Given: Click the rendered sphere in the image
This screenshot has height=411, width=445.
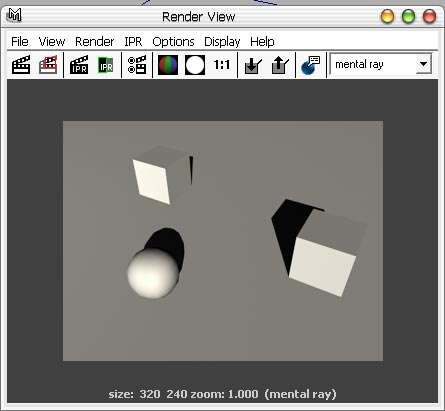Looking at the screenshot, I should 153,273.
